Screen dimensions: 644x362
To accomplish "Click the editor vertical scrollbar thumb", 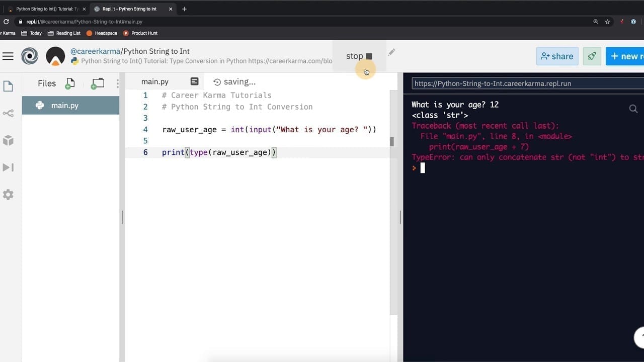I will click(x=392, y=141).
